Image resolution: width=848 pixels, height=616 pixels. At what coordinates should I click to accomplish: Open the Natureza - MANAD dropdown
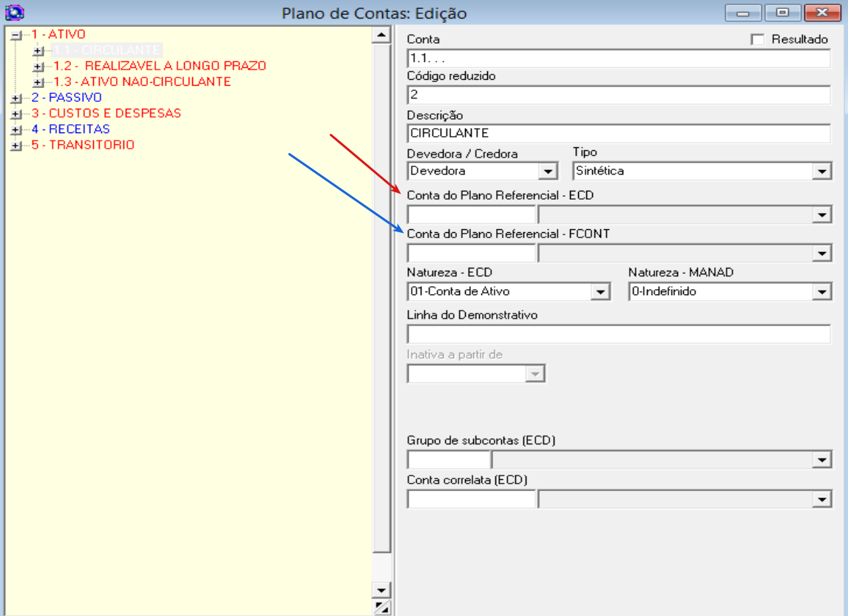click(821, 292)
